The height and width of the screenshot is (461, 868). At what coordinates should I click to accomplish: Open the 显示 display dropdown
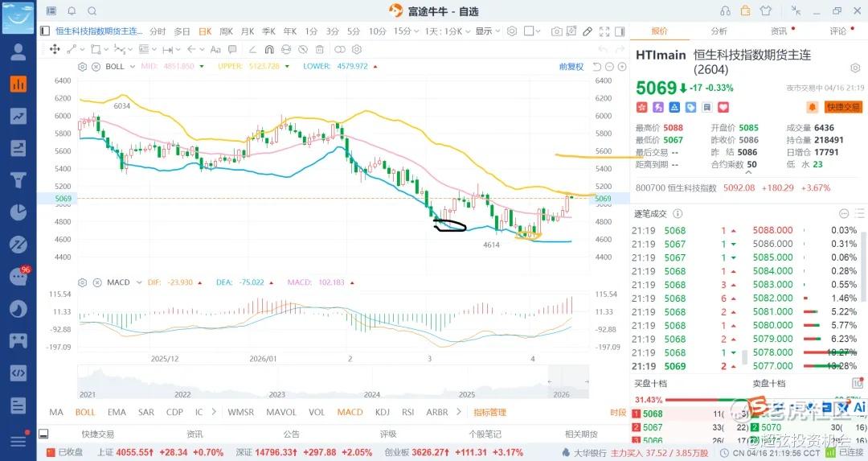[486, 31]
